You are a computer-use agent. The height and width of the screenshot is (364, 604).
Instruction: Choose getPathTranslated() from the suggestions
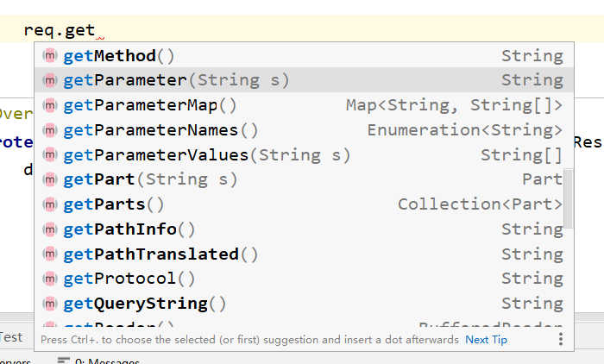tap(160, 254)
